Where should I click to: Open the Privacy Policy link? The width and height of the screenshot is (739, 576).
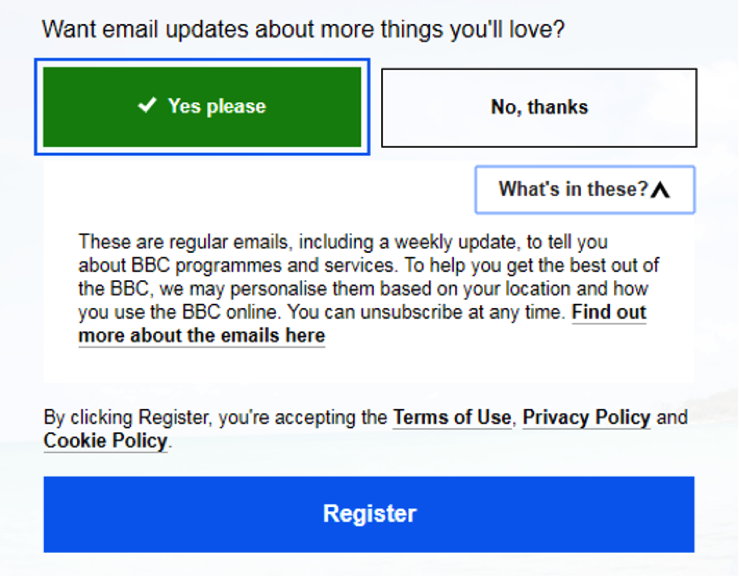[x=587, y=418]
